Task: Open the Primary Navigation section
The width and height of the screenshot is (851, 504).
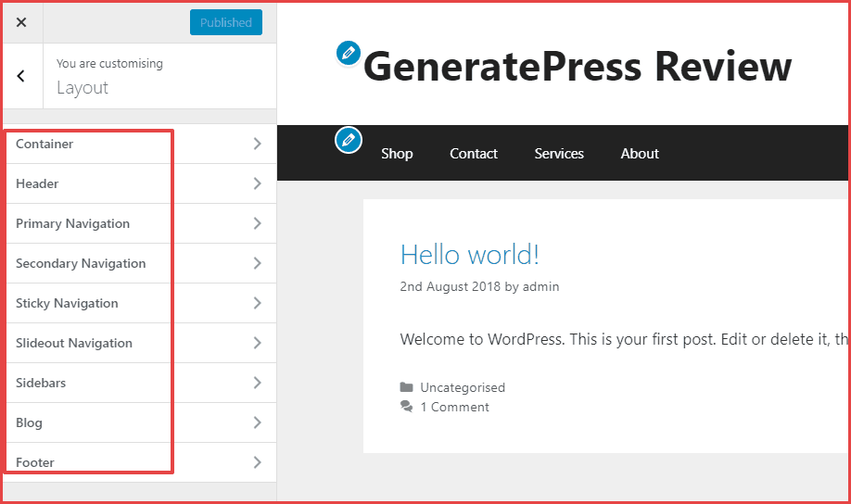Action: 140,223
